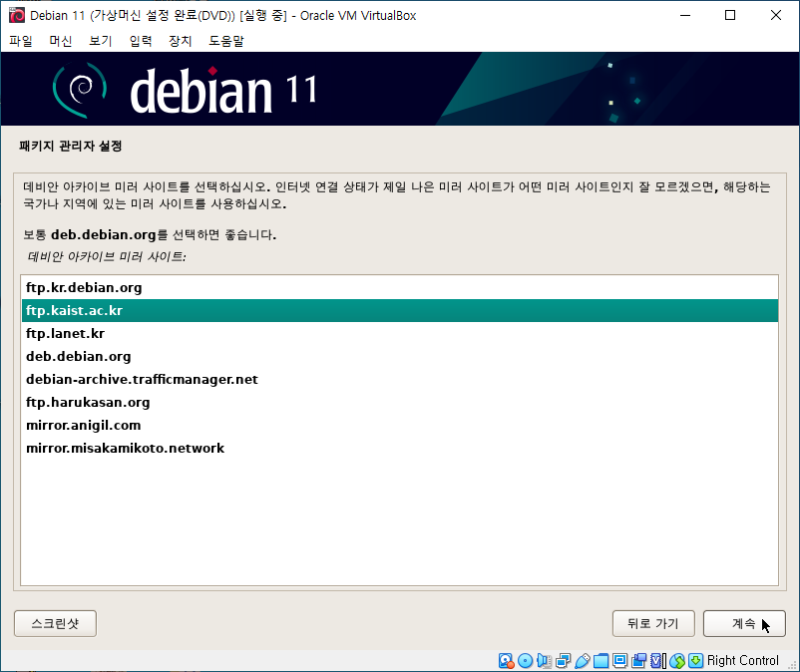
Task: Select mirror ftp.lanet.kr
Action: (x=400, y=333)
